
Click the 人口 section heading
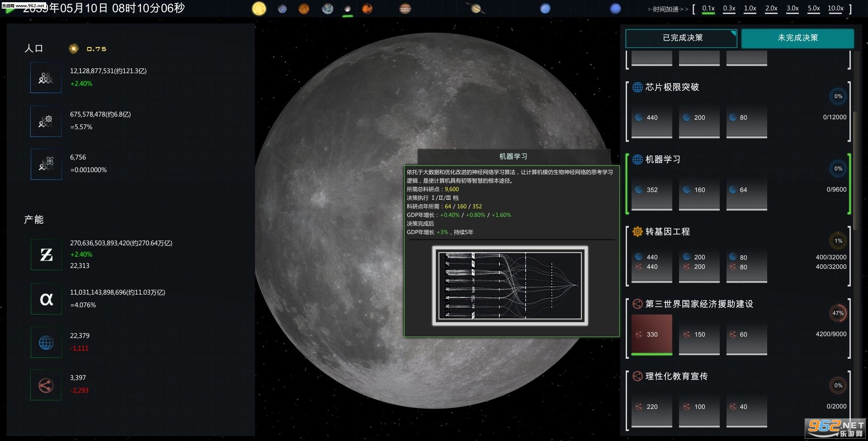click(x=34, y=48)
